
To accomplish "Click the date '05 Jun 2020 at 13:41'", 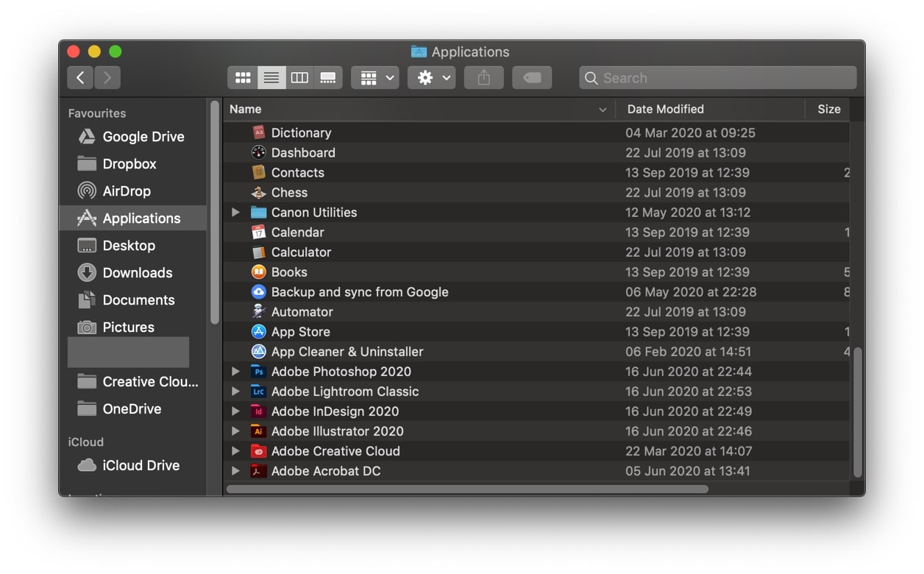I will tap(686, 470).
